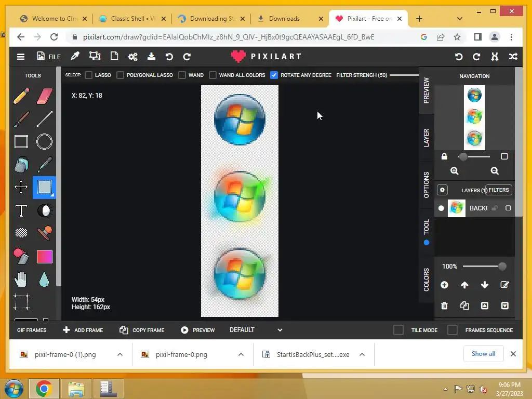532x399 pixels.
Task: Click the navigation zoom out magnifier
Action: [495, 170]
